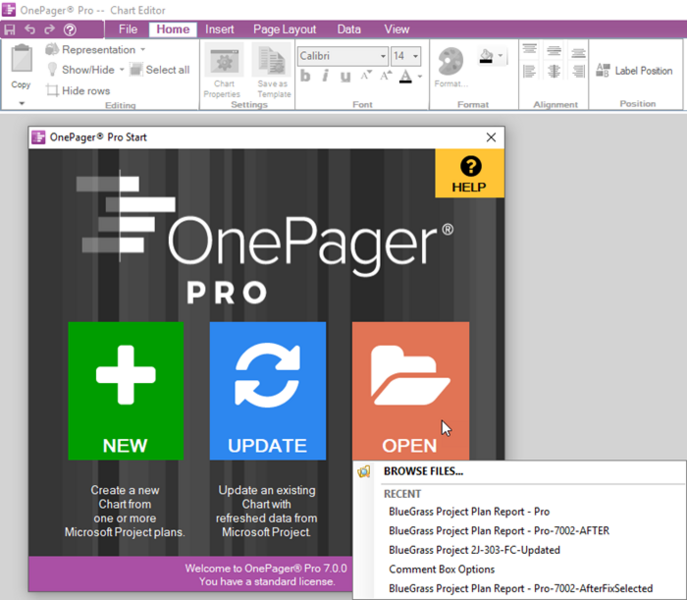Click the orange OPEN tile
Screen dimensions: 687x600
click(x=411, y=391)
